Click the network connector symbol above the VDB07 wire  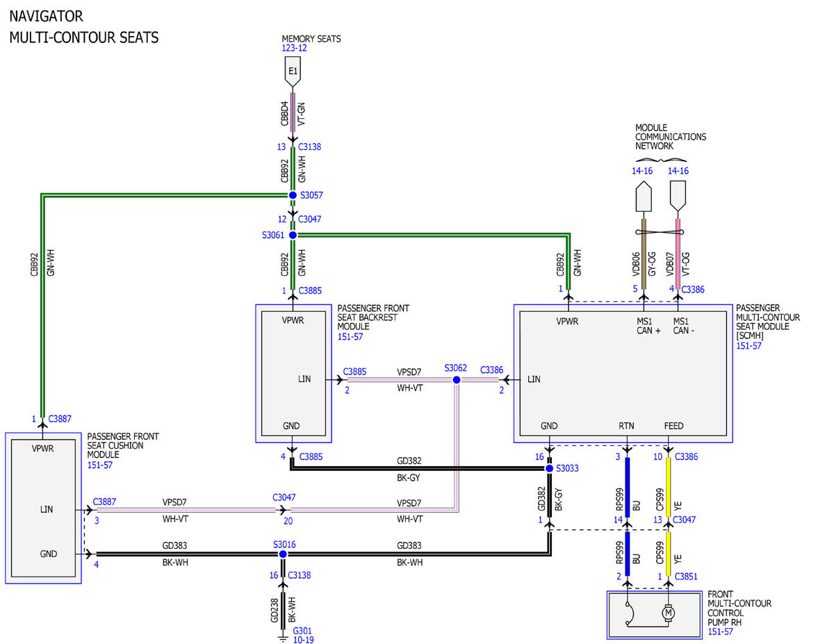[678, 195]
